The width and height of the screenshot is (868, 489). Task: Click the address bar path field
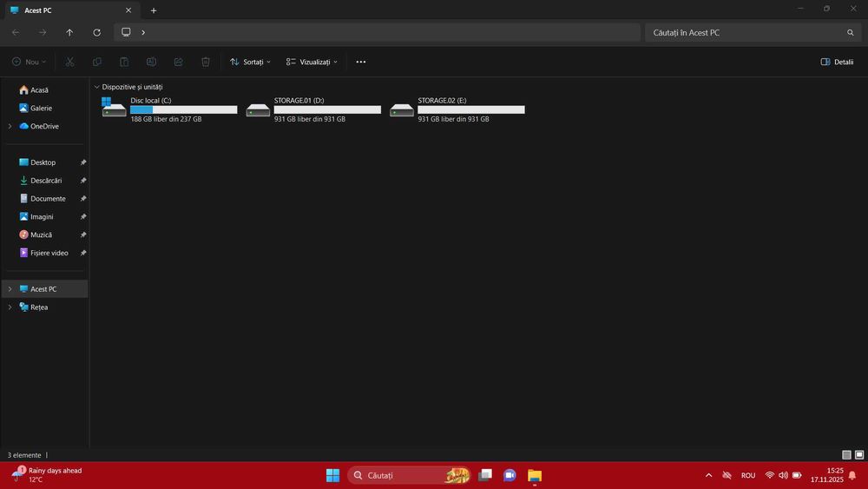(x=377, y=33)
